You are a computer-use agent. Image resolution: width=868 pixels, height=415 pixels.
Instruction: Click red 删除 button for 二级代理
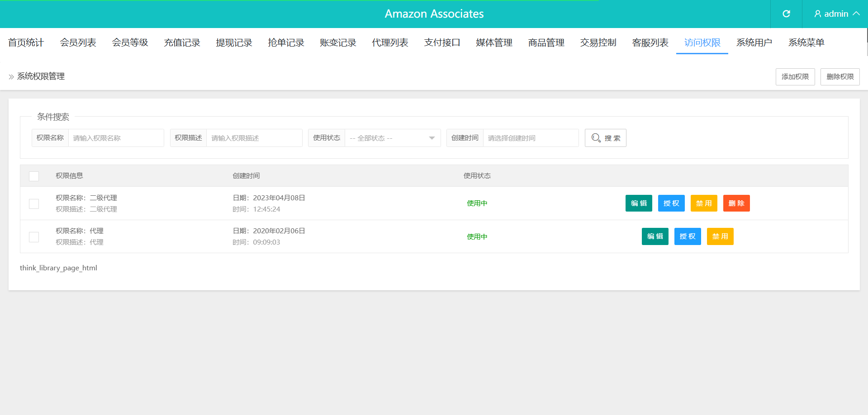click(x=736, y=203)
